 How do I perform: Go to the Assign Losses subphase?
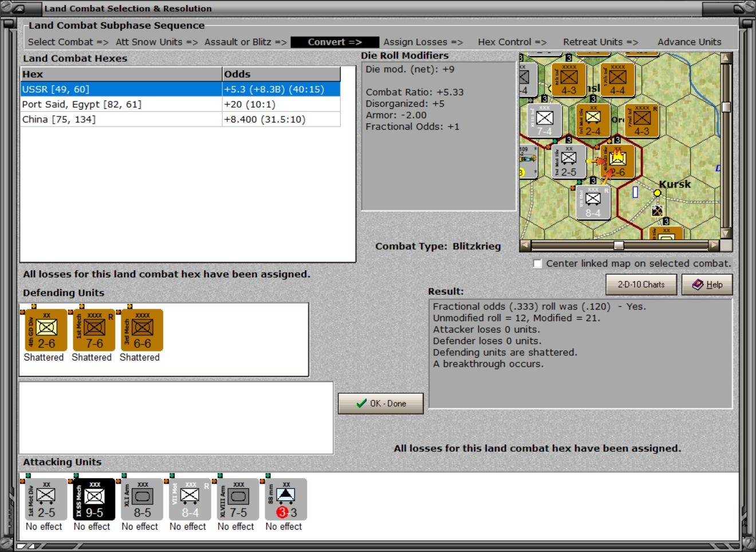point(423,42)
